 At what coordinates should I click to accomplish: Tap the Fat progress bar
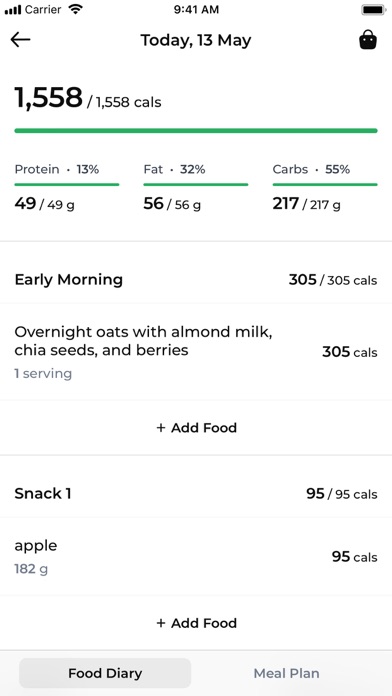[196, 184]
